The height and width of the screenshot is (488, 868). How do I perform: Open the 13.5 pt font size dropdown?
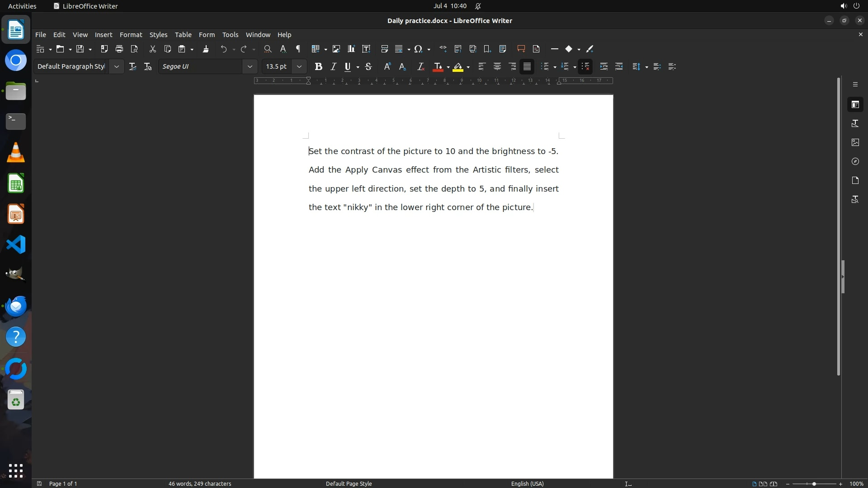(299, 66)
